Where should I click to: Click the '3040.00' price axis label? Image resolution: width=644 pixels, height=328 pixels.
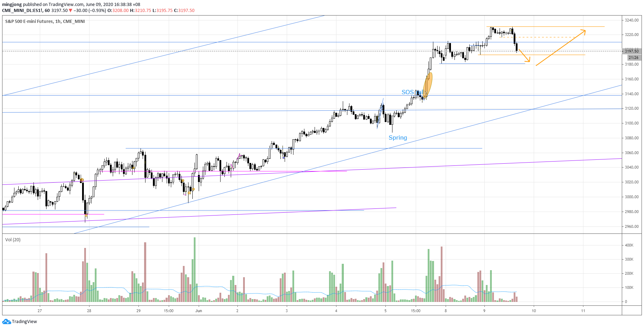(632, 168)
